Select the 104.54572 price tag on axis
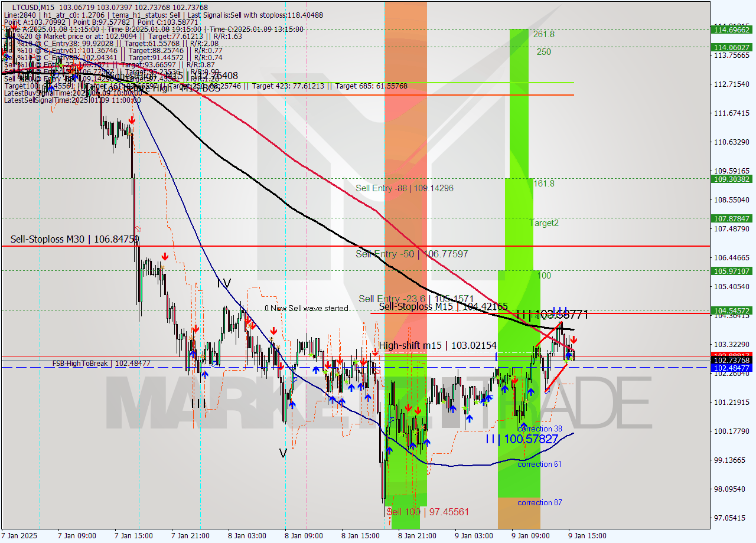The height and width of the screenshot is (543, 756). point(732,310)
